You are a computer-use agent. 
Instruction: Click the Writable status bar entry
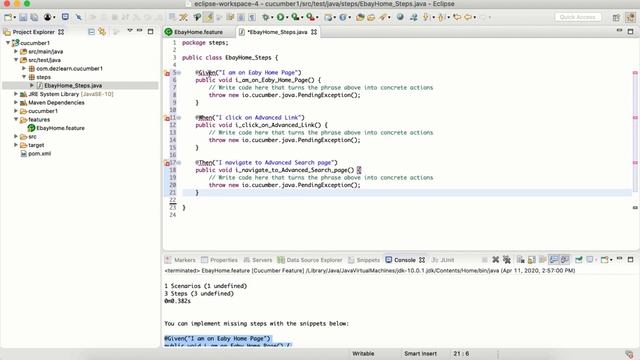[x=363, y=353]
